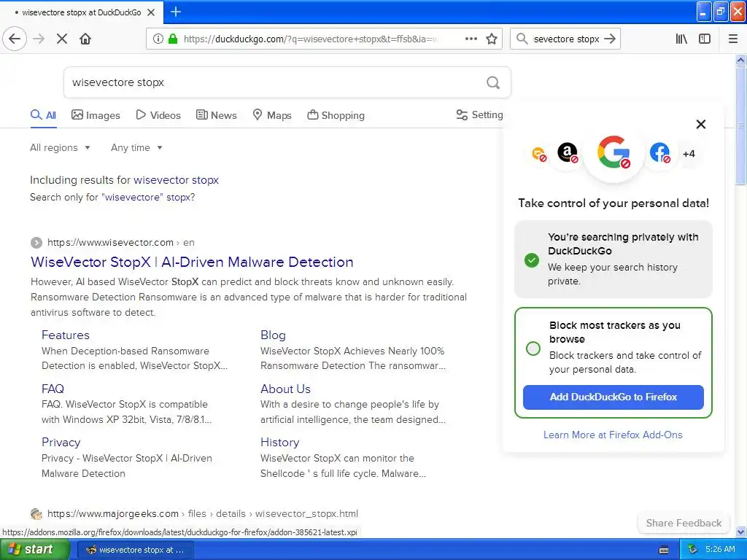Switch to the Maps tab

coord(272,115)
